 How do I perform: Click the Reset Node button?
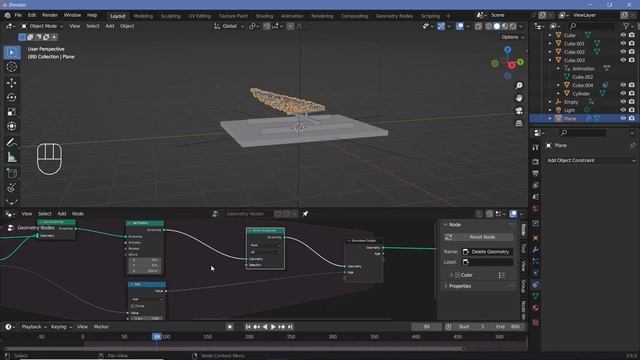point(478,237)
